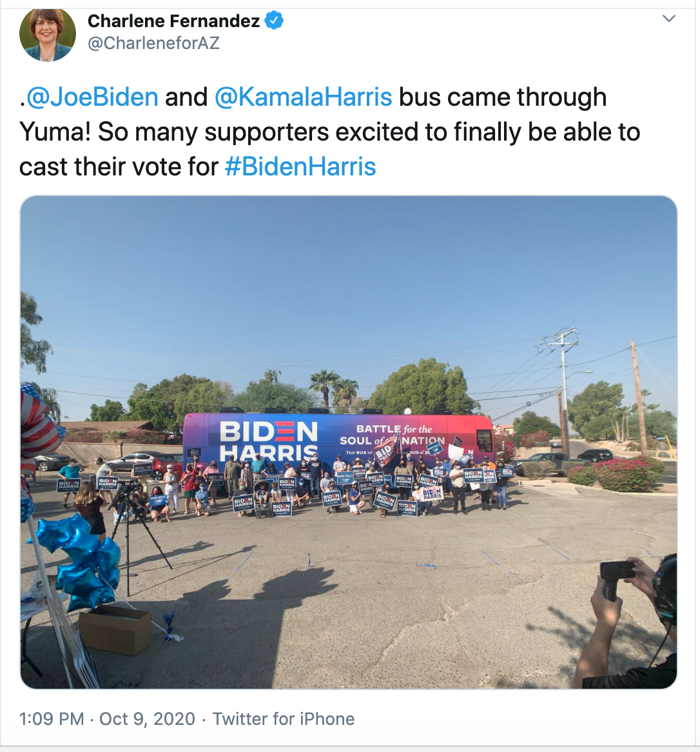The height and width of the screenshot is (752, 700).
Task: Open the @JoeBiden mention
Action: (x=92, y=97)
